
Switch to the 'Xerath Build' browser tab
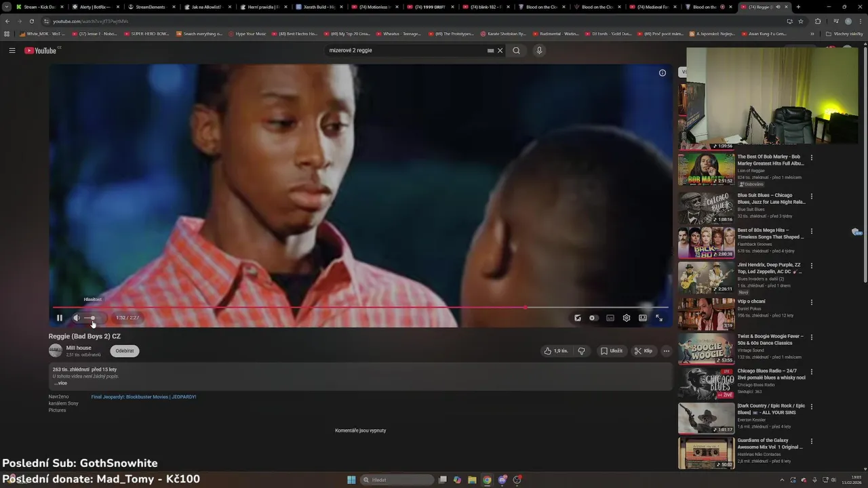click(317, 7)
